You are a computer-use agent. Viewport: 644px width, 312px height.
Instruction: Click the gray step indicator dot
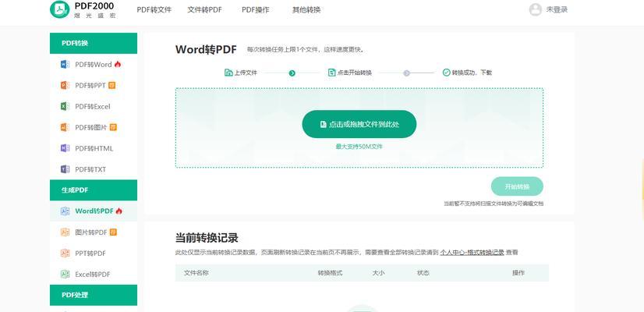click(x=407, y=73)
